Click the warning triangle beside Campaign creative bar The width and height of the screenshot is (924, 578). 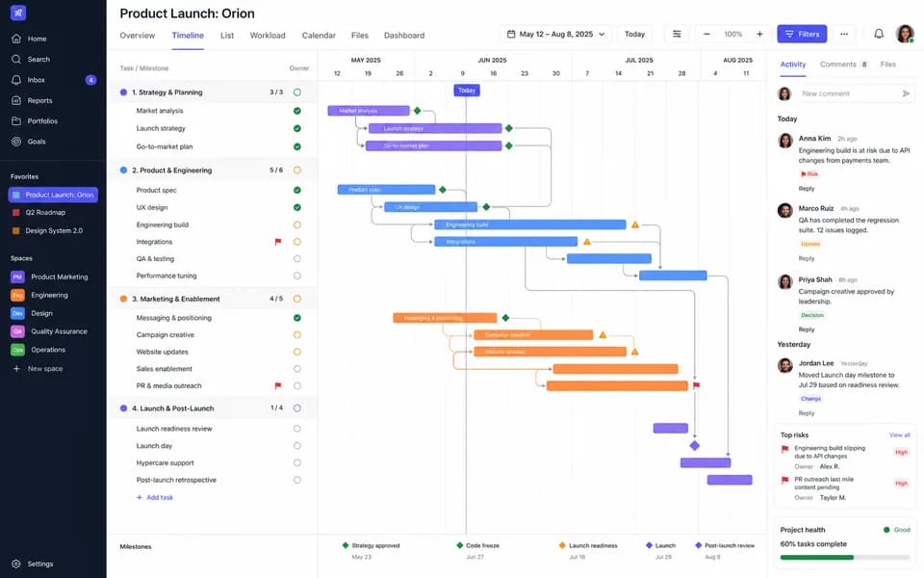coord(603,334)
